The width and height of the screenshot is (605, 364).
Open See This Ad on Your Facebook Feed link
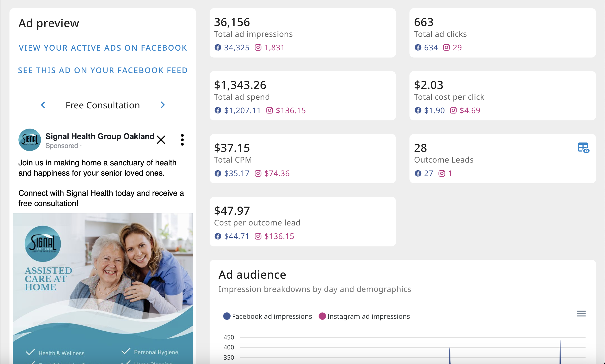click(103, 70)
